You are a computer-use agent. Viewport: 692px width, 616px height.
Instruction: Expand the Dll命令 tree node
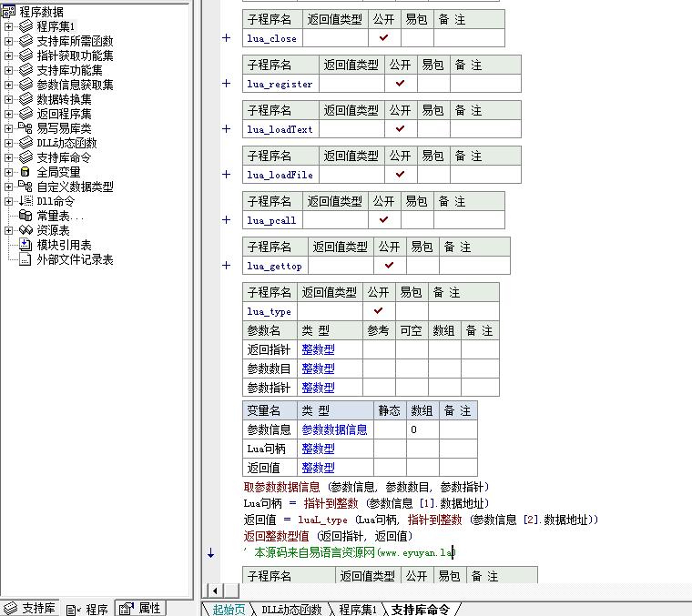[x=8, y=201]
